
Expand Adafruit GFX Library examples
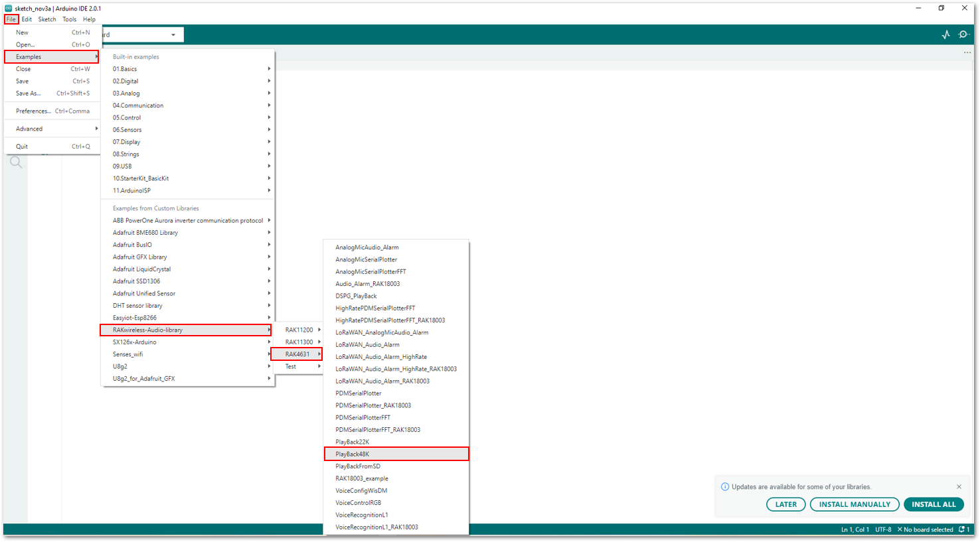[x=188, y=257]
